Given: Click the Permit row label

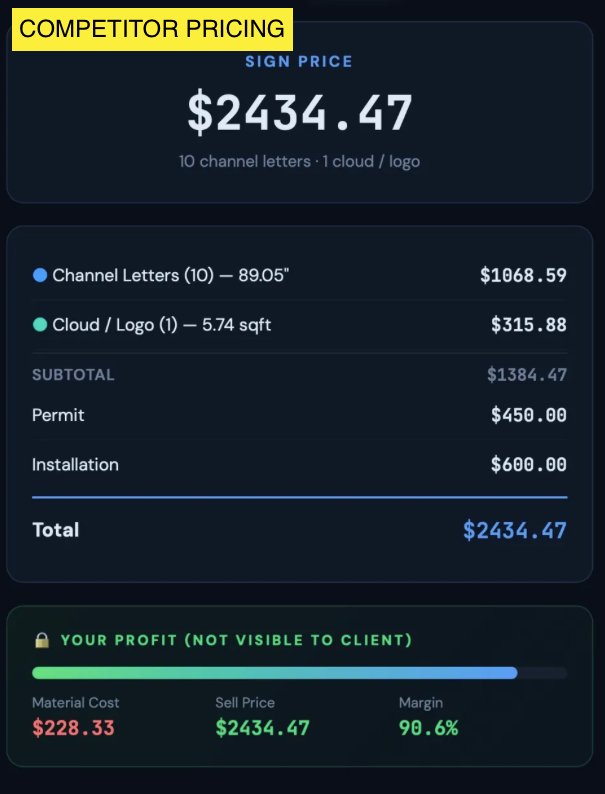Looking at the screenshot, I should pos(57,415).
